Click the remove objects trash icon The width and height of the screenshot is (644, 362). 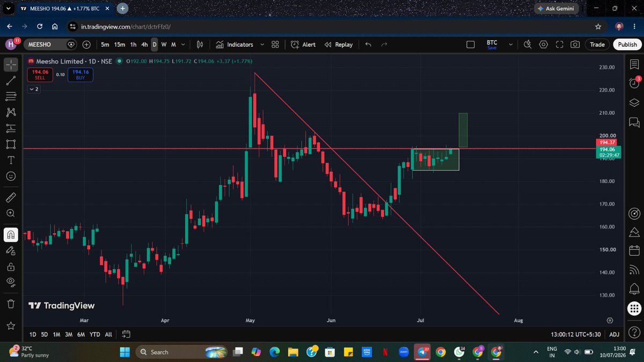pyautogui.click(x=11, y=304)
